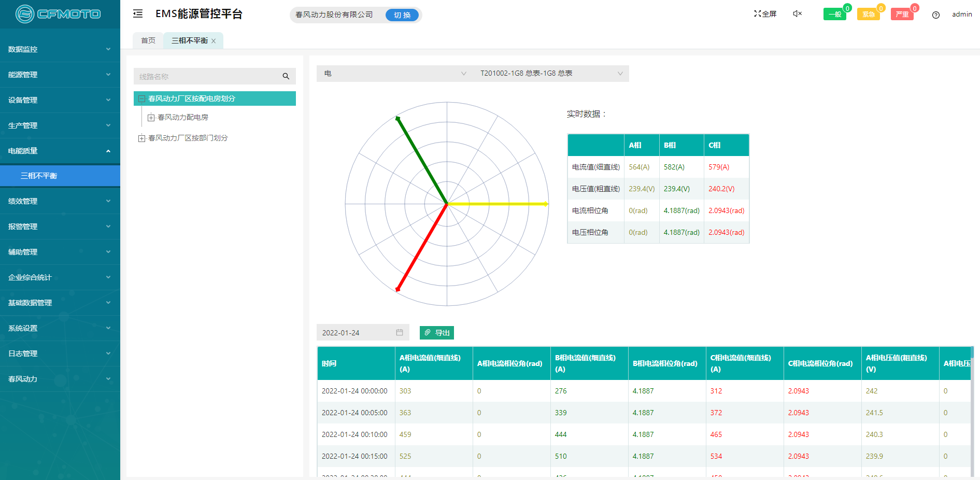Viewport: 980px width, 480px height.
Task: Open the green 一般 alarm badge
Action: pyautogui.click(x=834, y=15)
